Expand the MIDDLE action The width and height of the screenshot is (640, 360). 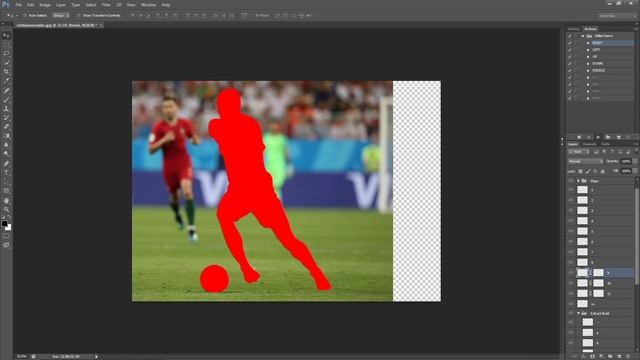(x=588, y=71)
